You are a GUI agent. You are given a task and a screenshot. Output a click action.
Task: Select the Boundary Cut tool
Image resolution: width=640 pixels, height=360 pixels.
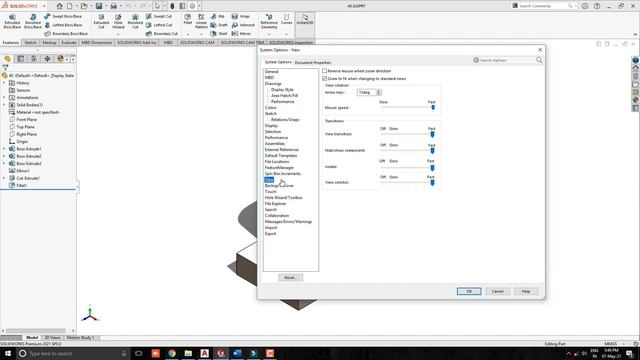coord(162,33)
